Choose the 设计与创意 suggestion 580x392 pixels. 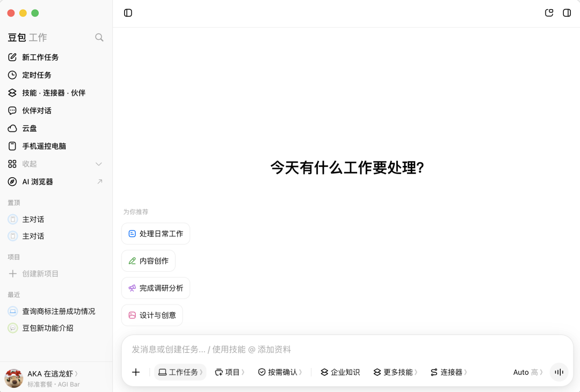click(152, 315)
